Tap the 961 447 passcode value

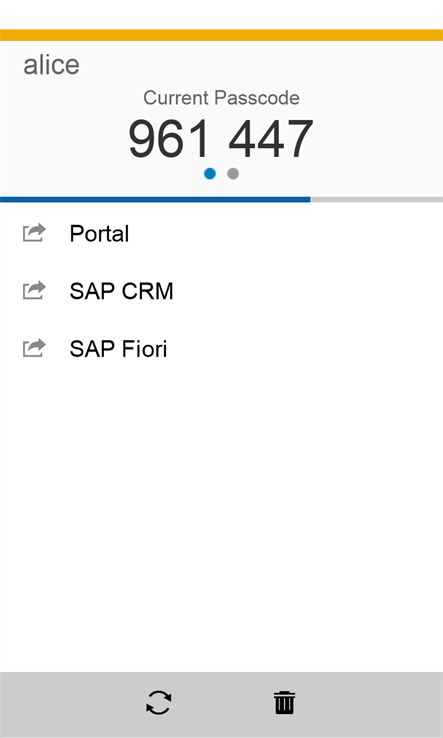[x=221, y=139]
